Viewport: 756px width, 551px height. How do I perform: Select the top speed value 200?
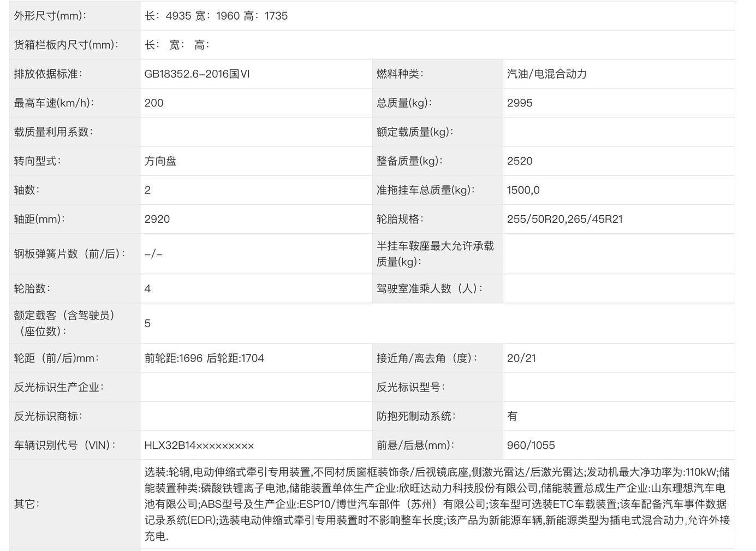tap(154, 103)
